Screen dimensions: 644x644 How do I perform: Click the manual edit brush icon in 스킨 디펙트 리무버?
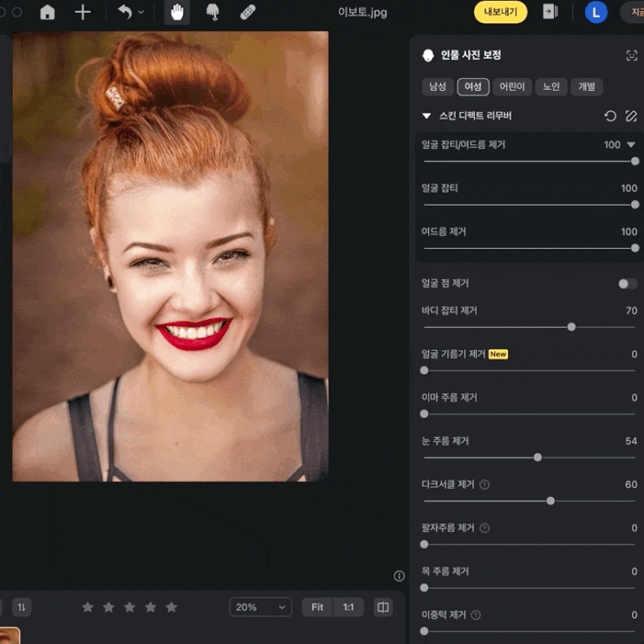pyautogui.click(x=631, y=116)
